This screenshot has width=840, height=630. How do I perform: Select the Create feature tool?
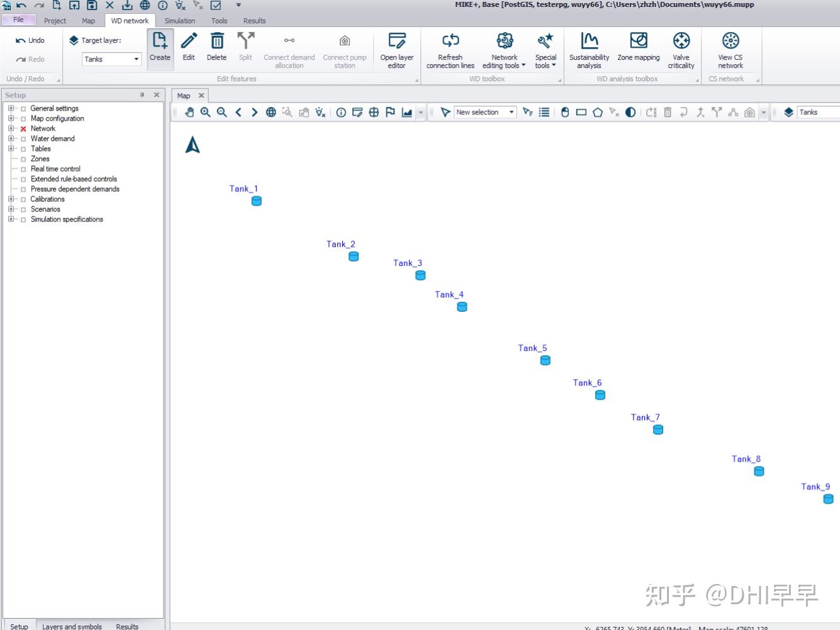[160, 48]
